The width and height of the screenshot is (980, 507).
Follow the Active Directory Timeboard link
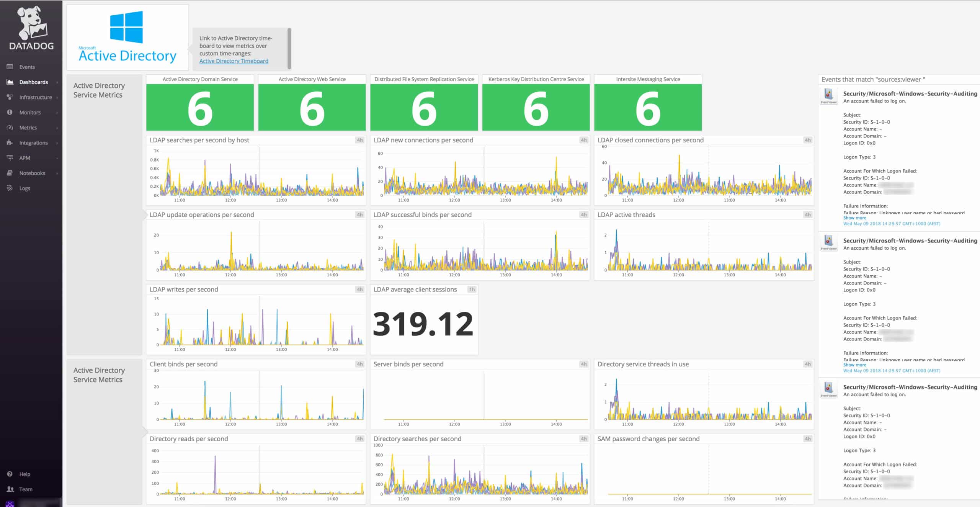(x=234, y=61)
